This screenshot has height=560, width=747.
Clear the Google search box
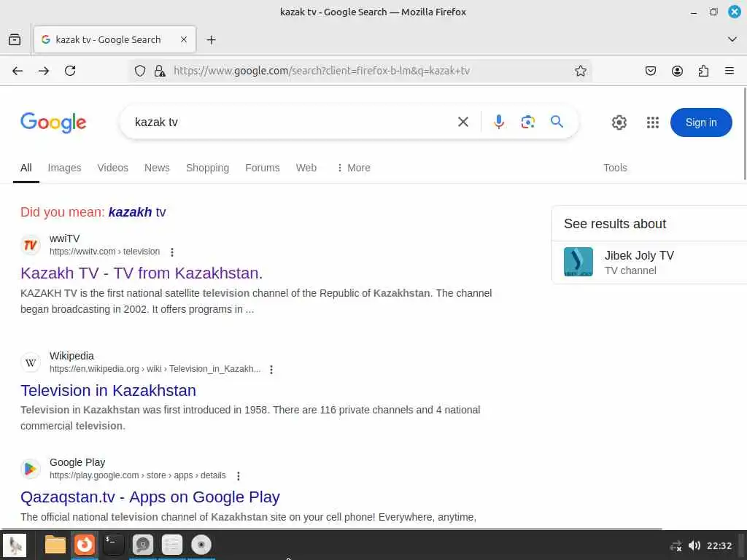tap(463, 122)
